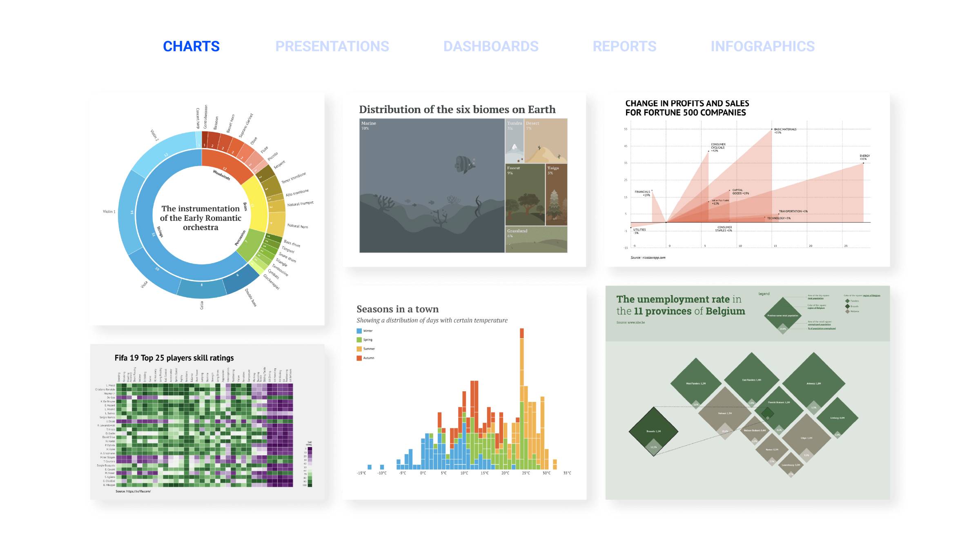Open the Seasons in a town histogram
The height and width of the screenshot is (539, 980).
pos(464,393)
